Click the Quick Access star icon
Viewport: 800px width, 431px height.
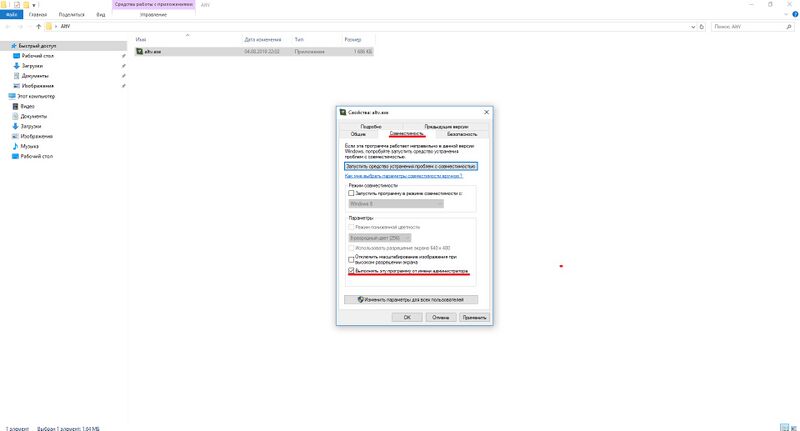click(x=14, y=46)
